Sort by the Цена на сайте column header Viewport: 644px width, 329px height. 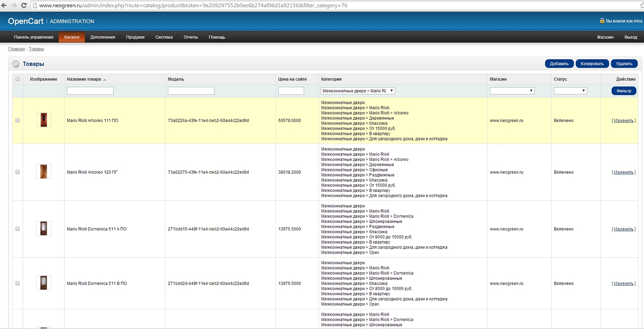[292, 79]
